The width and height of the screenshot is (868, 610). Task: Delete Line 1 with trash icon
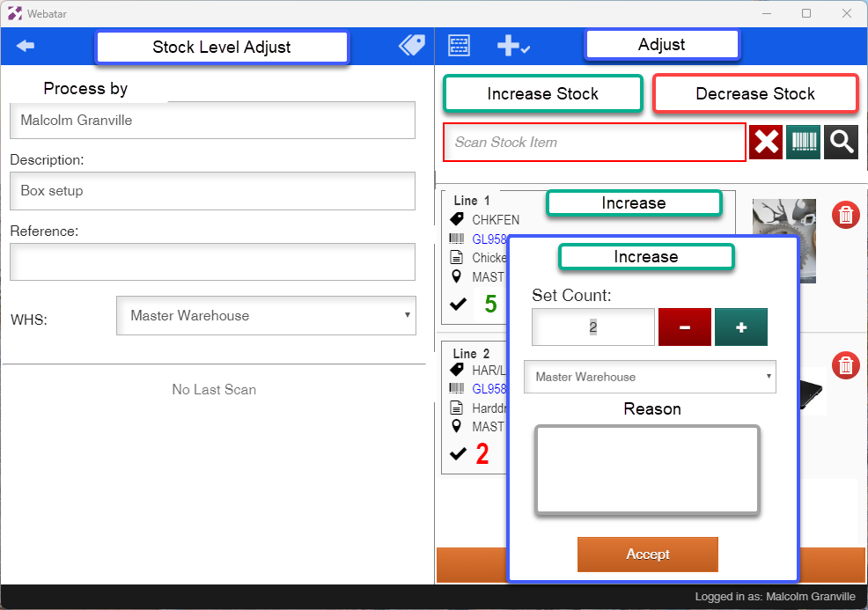(x=845, y=215)
